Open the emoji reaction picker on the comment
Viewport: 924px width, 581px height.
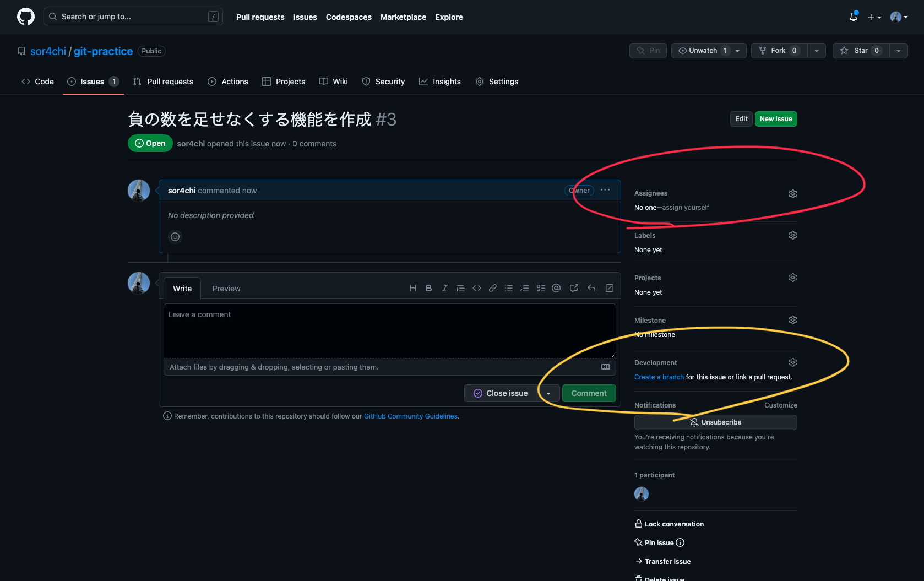(x=175, y=237)
